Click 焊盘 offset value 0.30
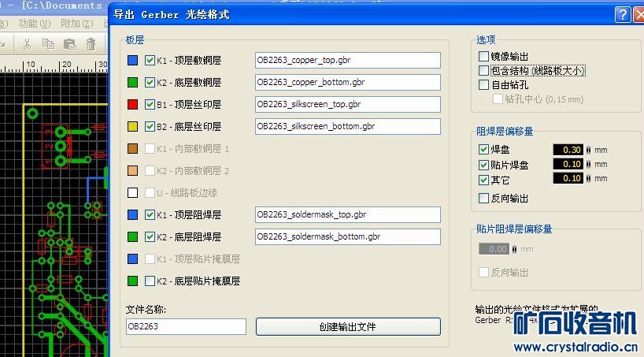Screen dimensions: 644x357 [x=568, y=150]
